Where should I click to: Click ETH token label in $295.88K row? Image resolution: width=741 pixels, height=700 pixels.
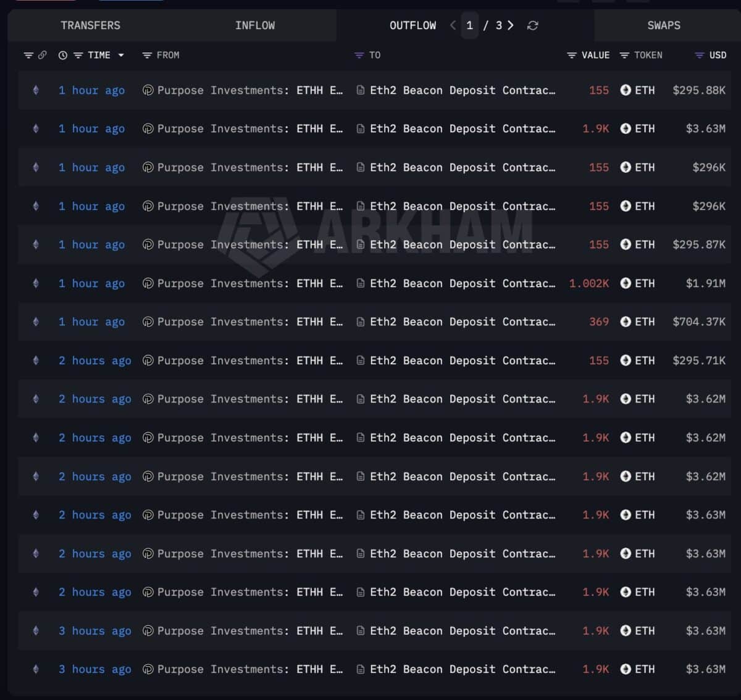coord(645,90)
